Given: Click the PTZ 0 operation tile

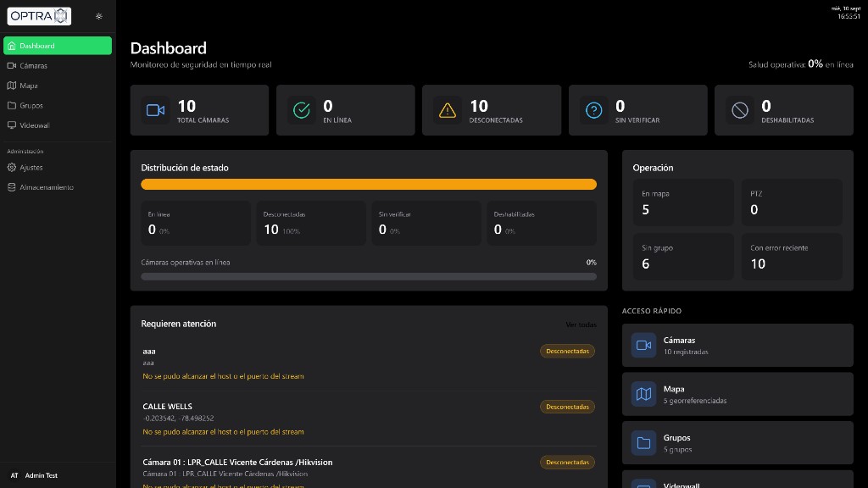Looking at the screenshot, I should tap(792, 202).
